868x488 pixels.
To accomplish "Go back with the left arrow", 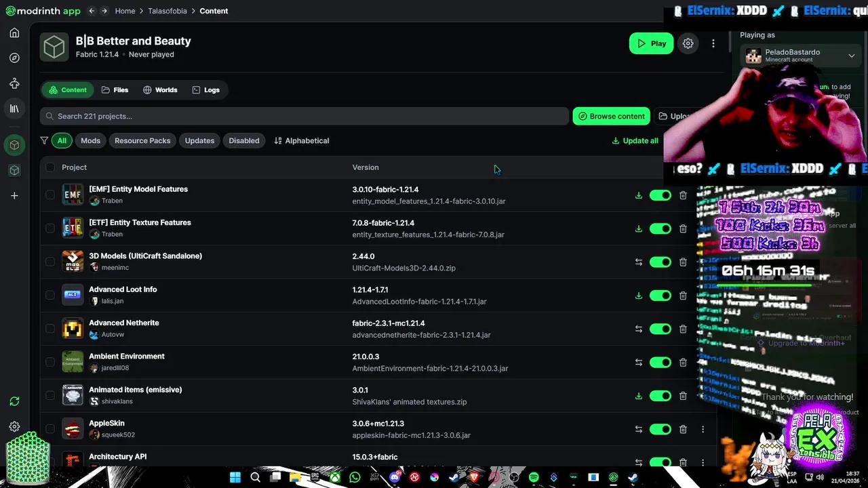I will click(x=92, y=11).
